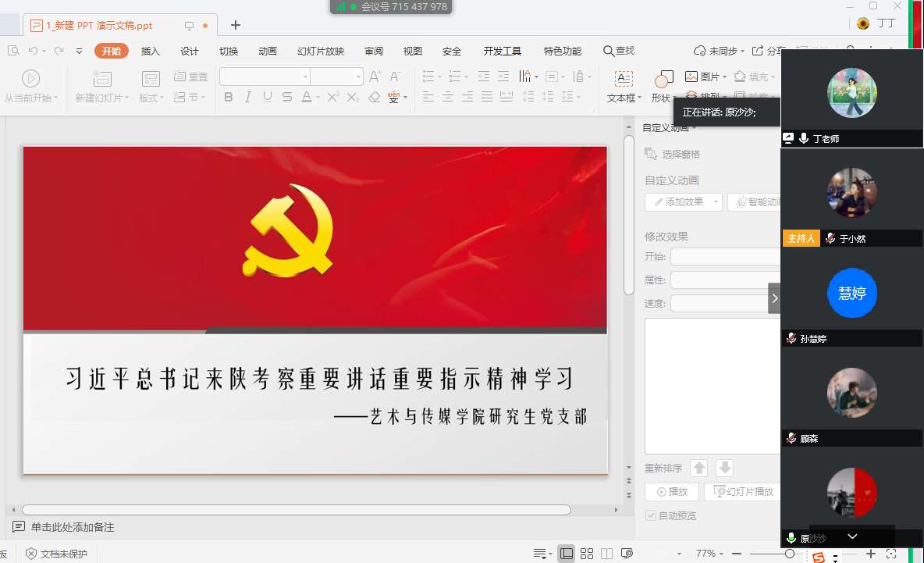Click the notes area 单击此处添加备注
Image resolution: width=924 pixels, height=563 pixels.
coord(73,527)
